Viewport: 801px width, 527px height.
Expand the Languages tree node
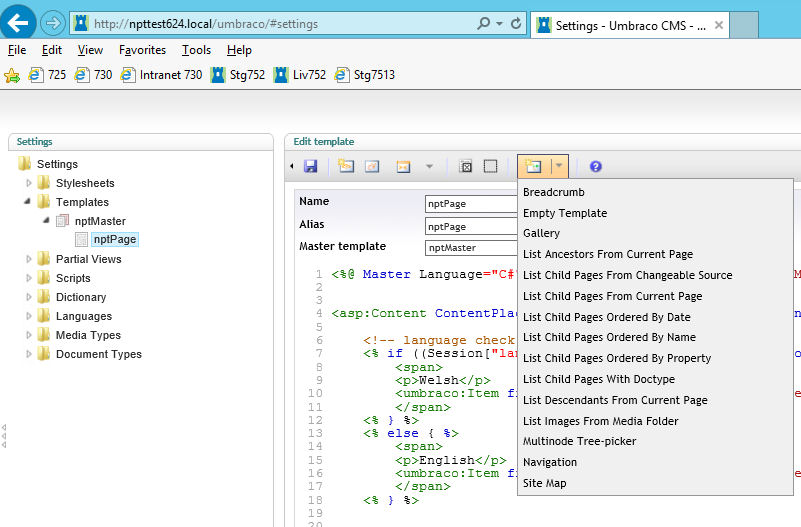[29, 316]
